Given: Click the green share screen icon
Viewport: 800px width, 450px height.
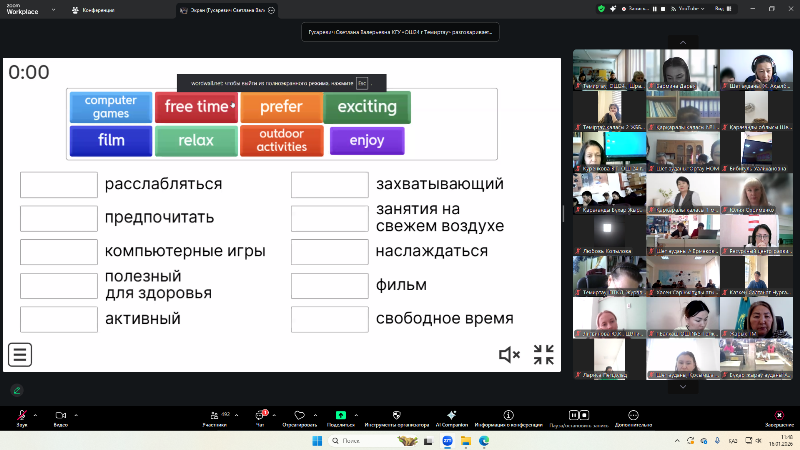Looking at the screenshot, I should tap(341, 414).
